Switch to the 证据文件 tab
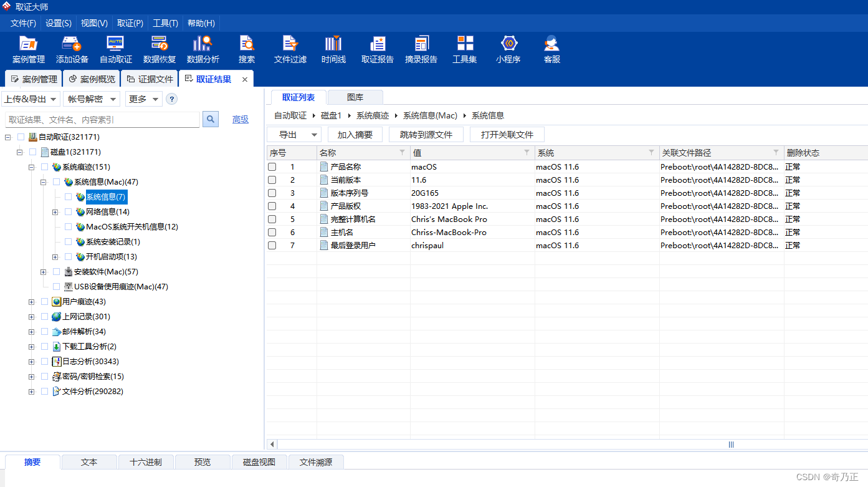The height and width of the screenshot is (487, 868). 150,79
